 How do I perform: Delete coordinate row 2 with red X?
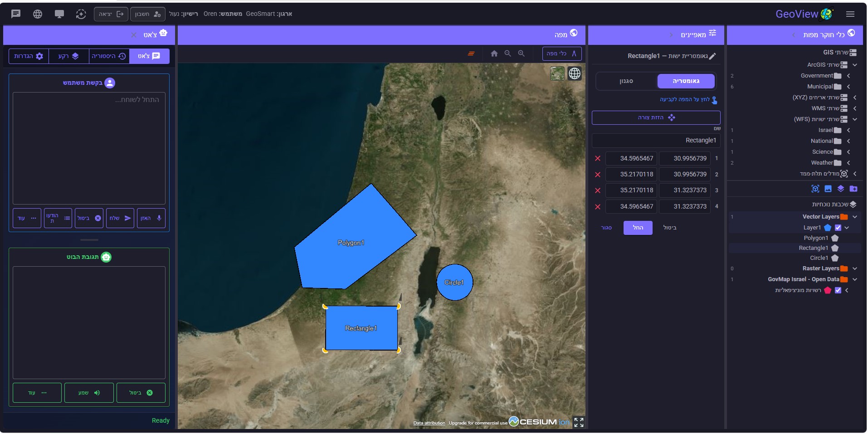598,175
